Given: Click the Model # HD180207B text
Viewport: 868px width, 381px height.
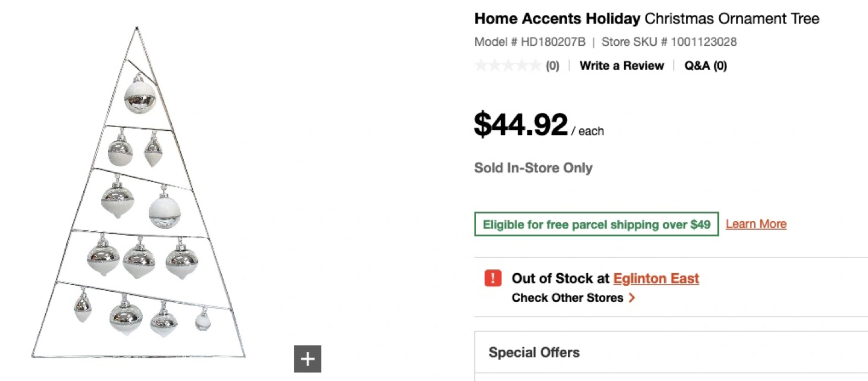Looking at the screenshot, I should point(530,42).
